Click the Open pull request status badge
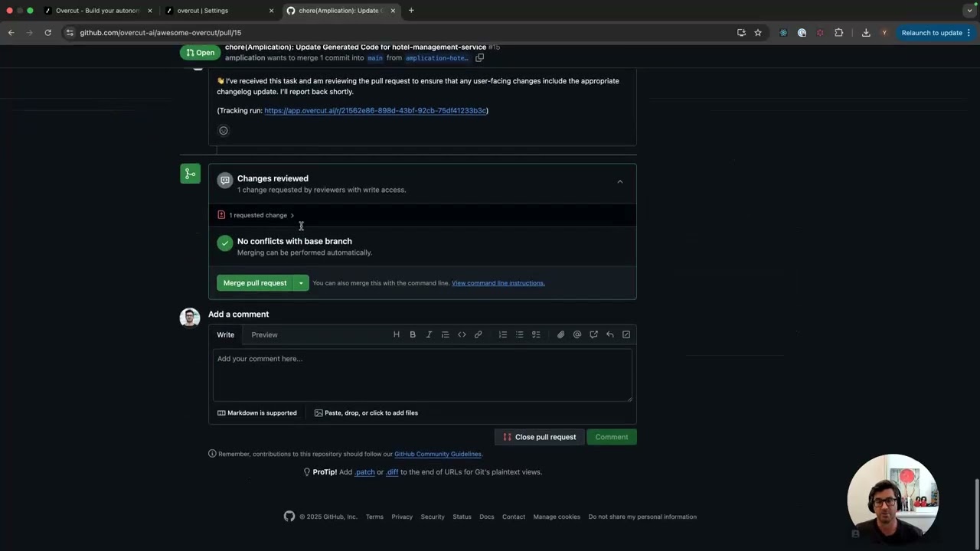The image size is (980, 551). tap(200, 53)
